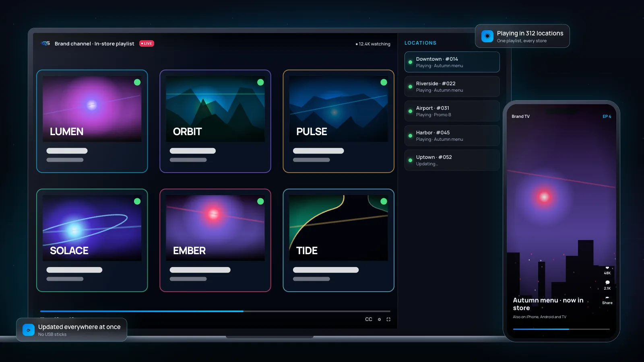This screenshot has height=362, width=644.
Task: Open the LUMEN video thumbnail
Action: pos(92,109)
